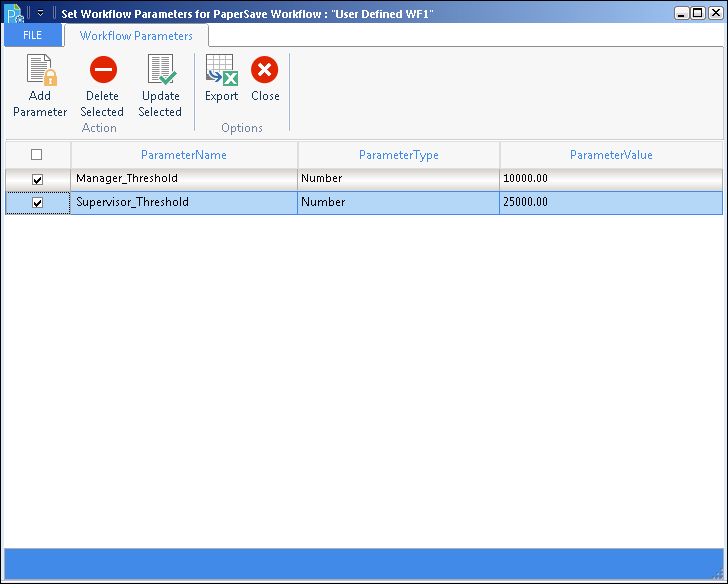Sort by ParameterType column header
728x584 pixels.
coord(399,155)
